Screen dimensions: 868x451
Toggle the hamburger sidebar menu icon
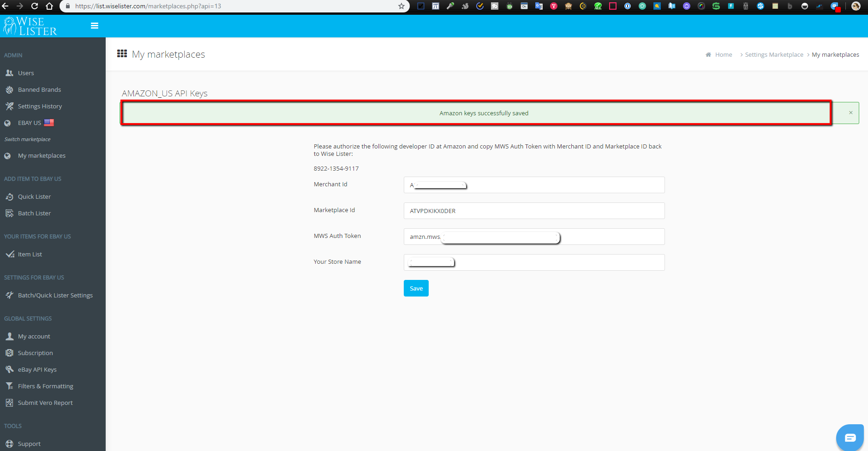(95, 26)
